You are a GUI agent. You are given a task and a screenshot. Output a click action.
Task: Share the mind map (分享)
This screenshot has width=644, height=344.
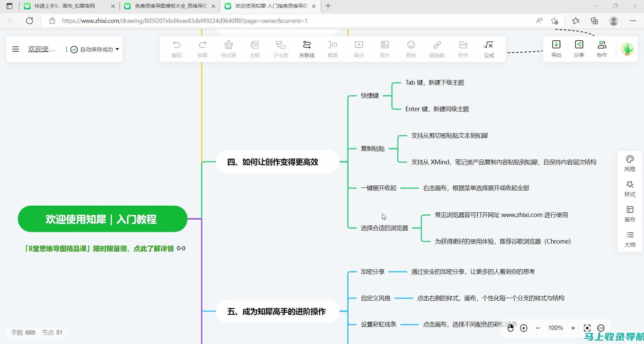coord(579,49)
